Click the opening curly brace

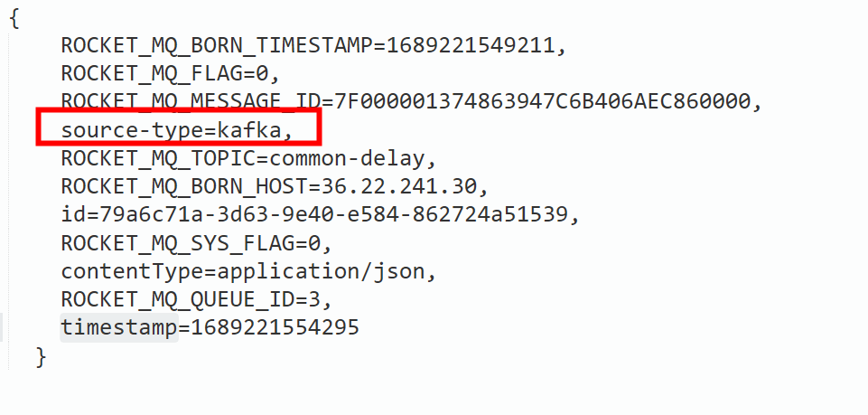coord(14,19)
